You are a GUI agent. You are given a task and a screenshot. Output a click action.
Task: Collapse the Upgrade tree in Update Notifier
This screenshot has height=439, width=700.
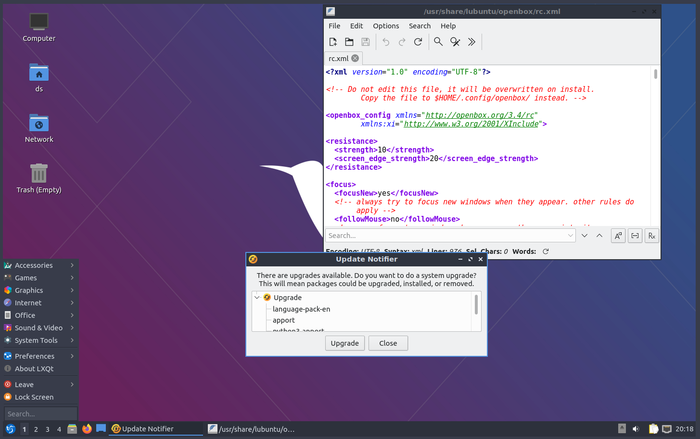257,298
